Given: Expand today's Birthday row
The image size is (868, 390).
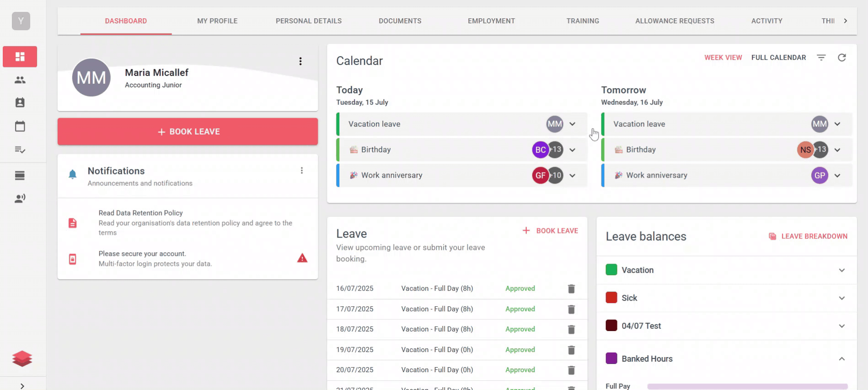Looking at the screenshot, I should 573,150.
